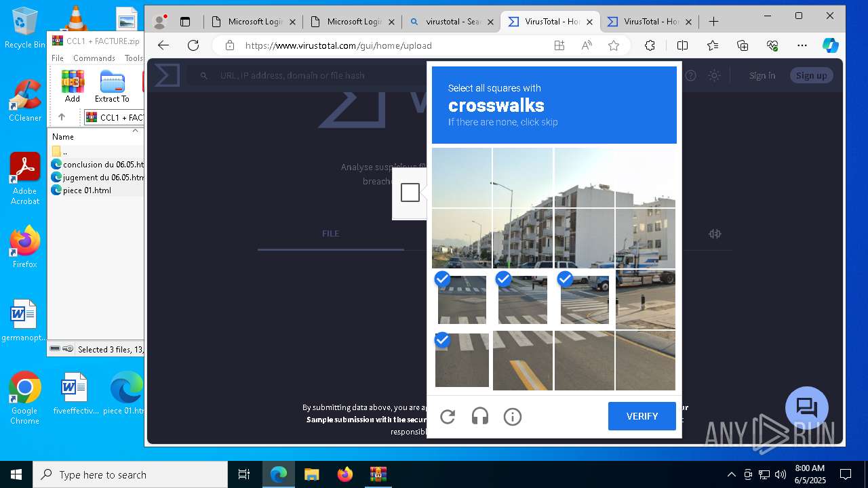
Task: Deselect the third checked crosswalk tile in third row
Action: (x=585, y=299)
